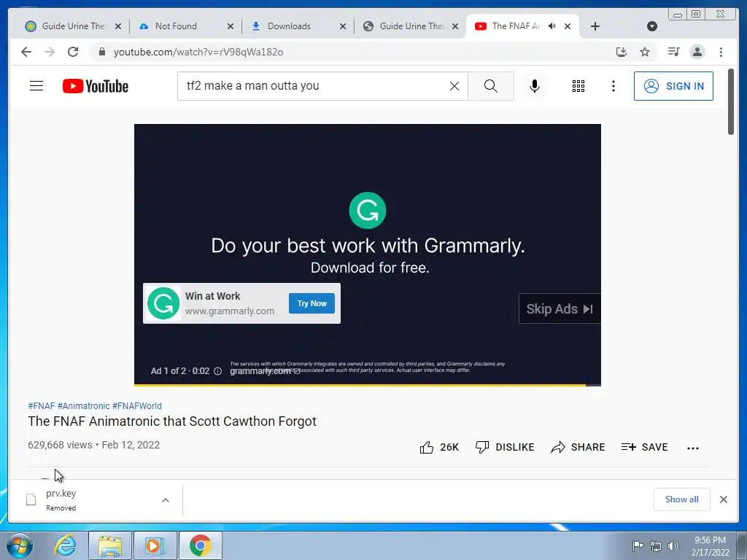Open YouTube hamburger guide menu
This screenshot has height=560, width=747.
pyautogui.click(x=36, y=86)
